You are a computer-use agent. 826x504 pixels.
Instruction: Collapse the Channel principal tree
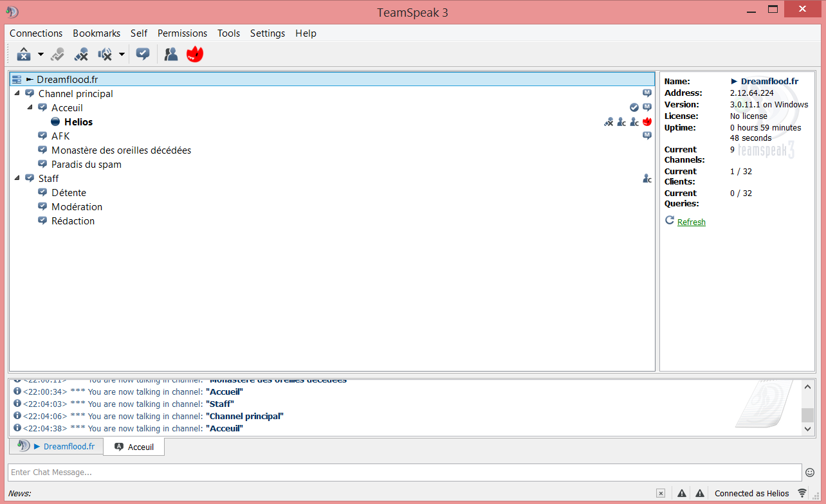(x=17, y=94)
